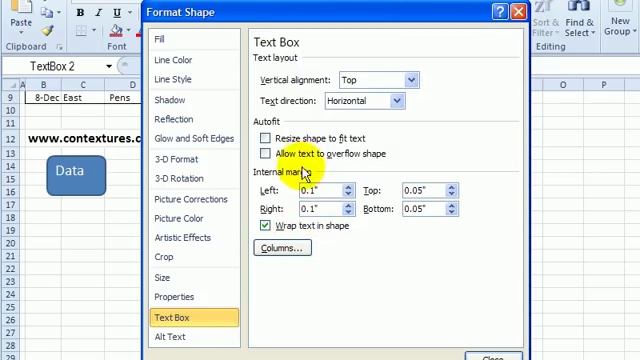640x360 pixels.
Task: Click the Top margin input field
Action: (424, 190)
